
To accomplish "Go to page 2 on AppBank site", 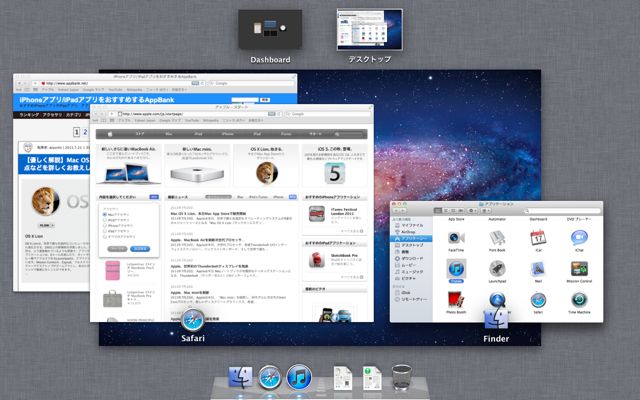I will (85, 132).
